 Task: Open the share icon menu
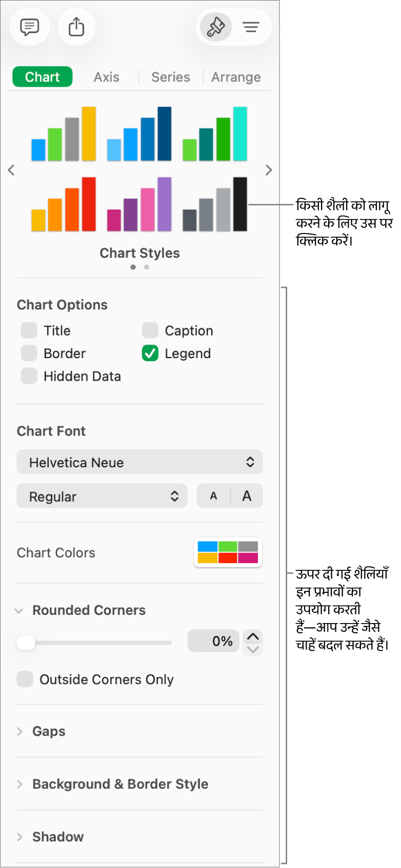point(76,27)
